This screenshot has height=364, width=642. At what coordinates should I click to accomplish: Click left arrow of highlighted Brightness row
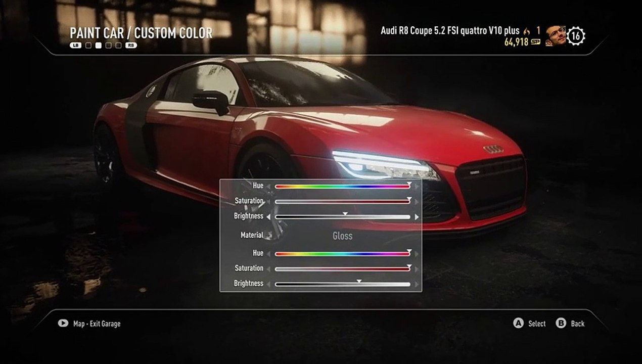(268, 217)
